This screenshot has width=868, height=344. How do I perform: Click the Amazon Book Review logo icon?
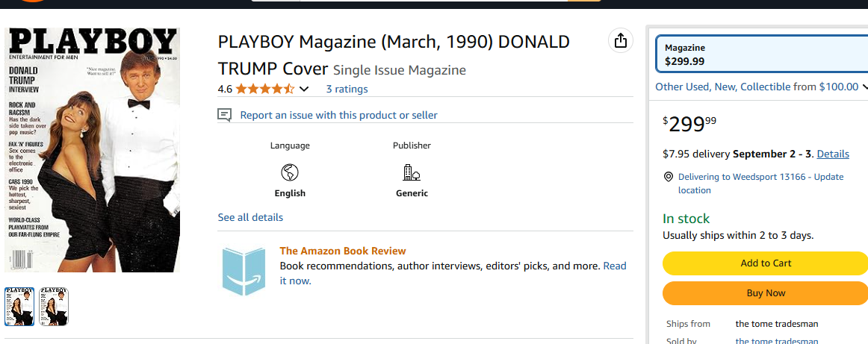coord(244,271)
